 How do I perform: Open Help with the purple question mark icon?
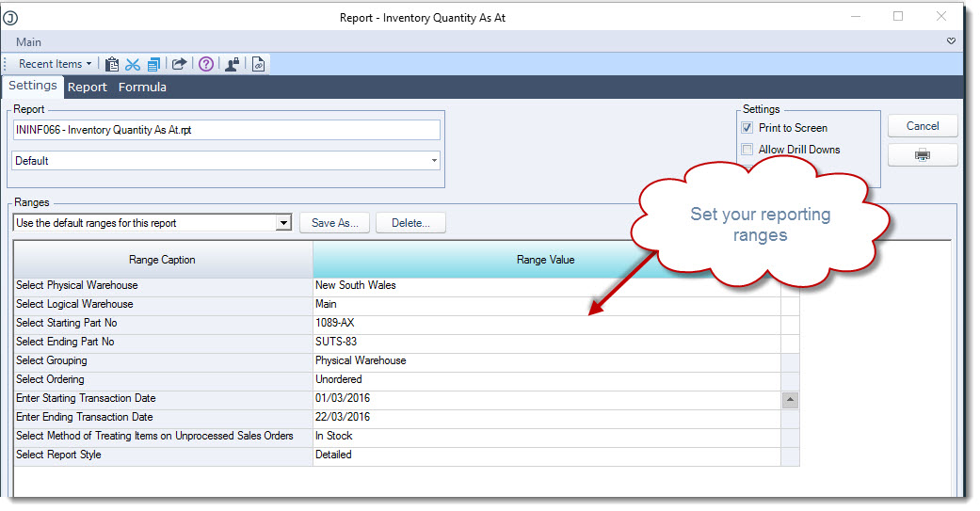(206, 64)
